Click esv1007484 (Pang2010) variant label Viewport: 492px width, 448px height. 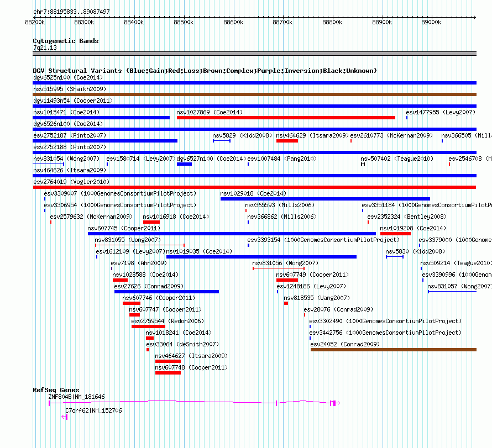[x=282, y=159]
